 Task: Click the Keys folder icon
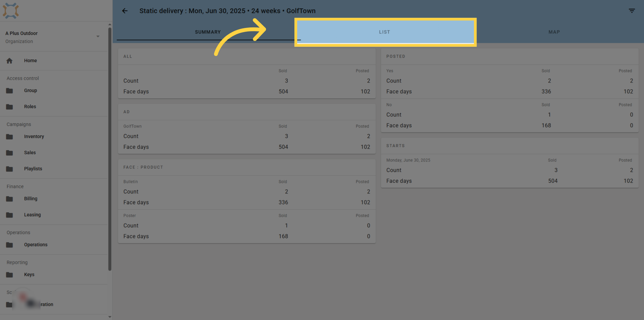tap(9, 275)
